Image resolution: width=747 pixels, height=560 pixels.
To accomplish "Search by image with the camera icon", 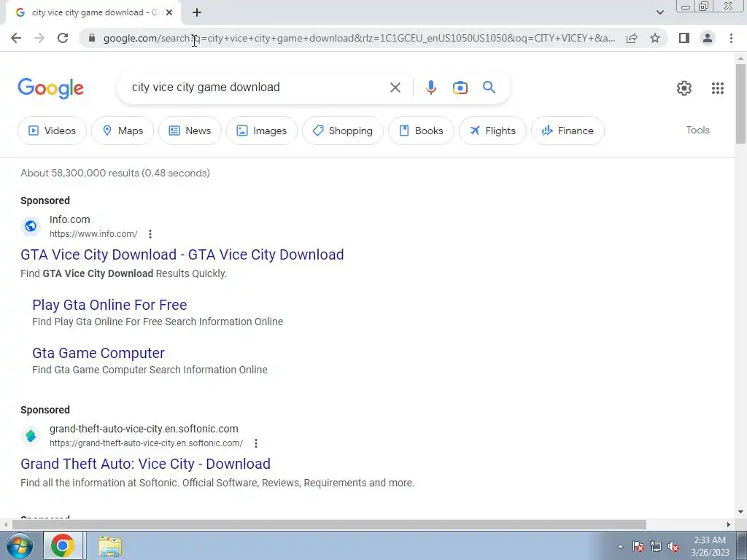I will [x=460, y=87].
